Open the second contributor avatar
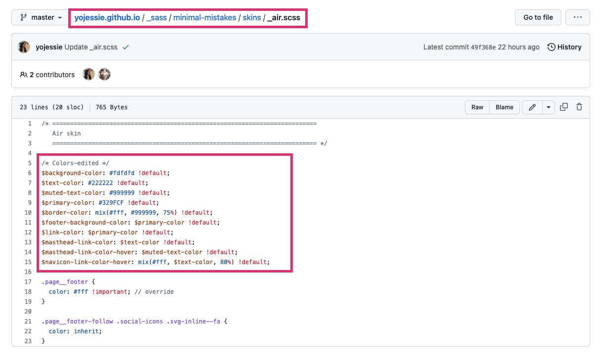602x364 pixels. point(104,75)
